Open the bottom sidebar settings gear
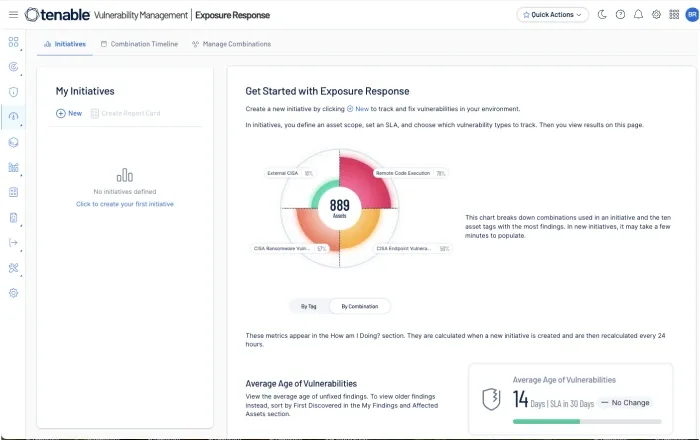 click(13, 293)
